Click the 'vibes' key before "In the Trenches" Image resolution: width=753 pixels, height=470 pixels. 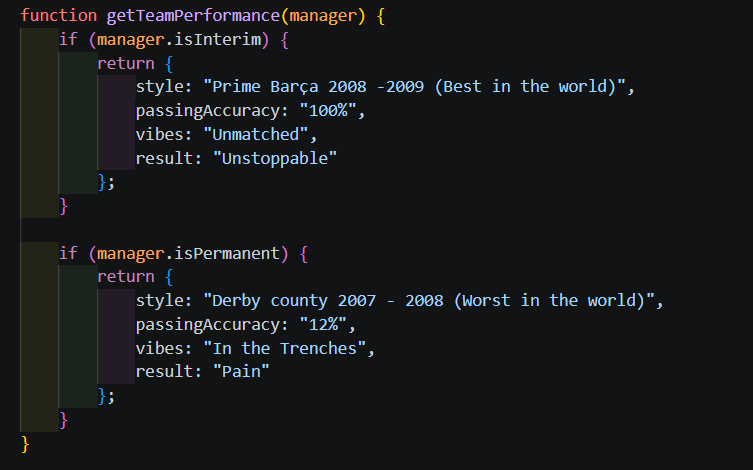(x=159, y=349)
